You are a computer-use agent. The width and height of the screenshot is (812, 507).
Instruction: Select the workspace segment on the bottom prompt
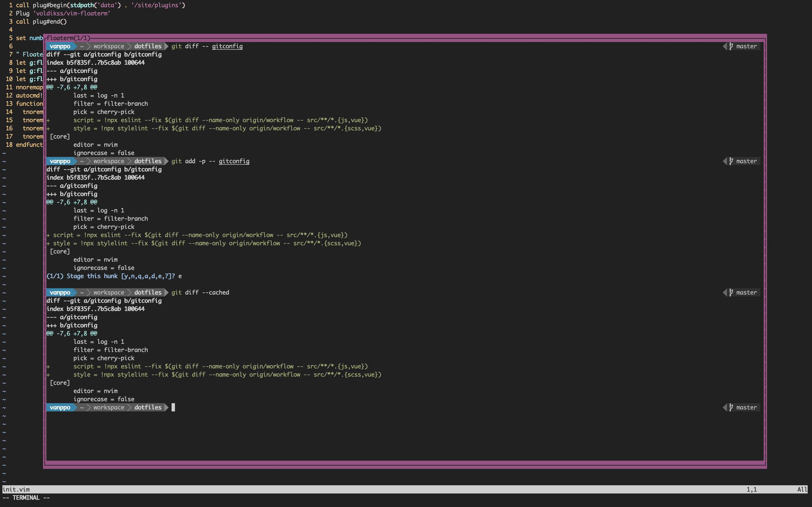coord(108,408)
